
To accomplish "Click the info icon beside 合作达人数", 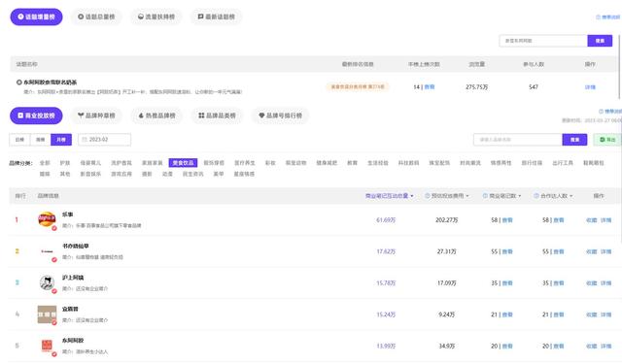I will pyautogui.click(x=536, y=196).
